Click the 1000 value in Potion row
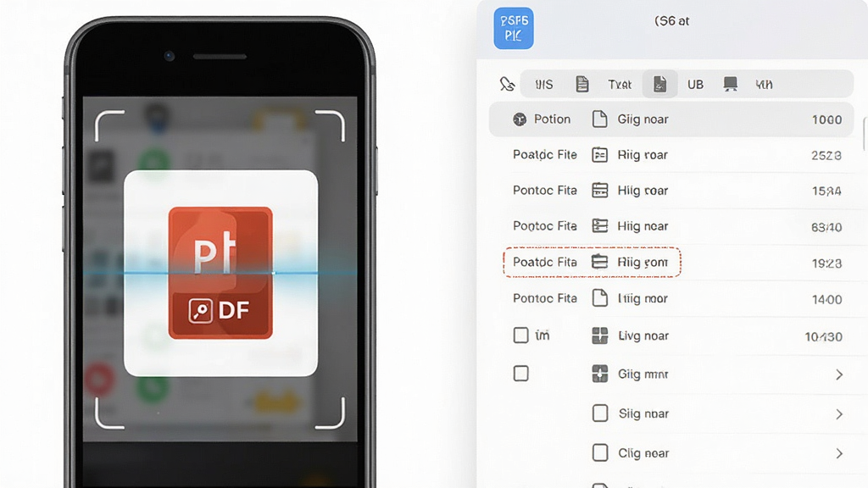The image size is (868, 488). coord(827,119)
